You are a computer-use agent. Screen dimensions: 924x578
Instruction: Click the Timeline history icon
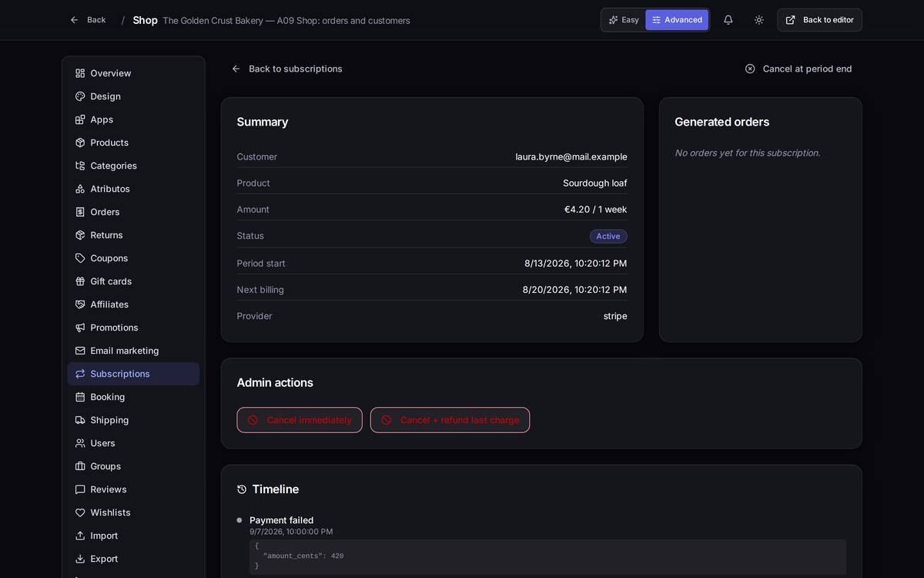coord(242,489)
